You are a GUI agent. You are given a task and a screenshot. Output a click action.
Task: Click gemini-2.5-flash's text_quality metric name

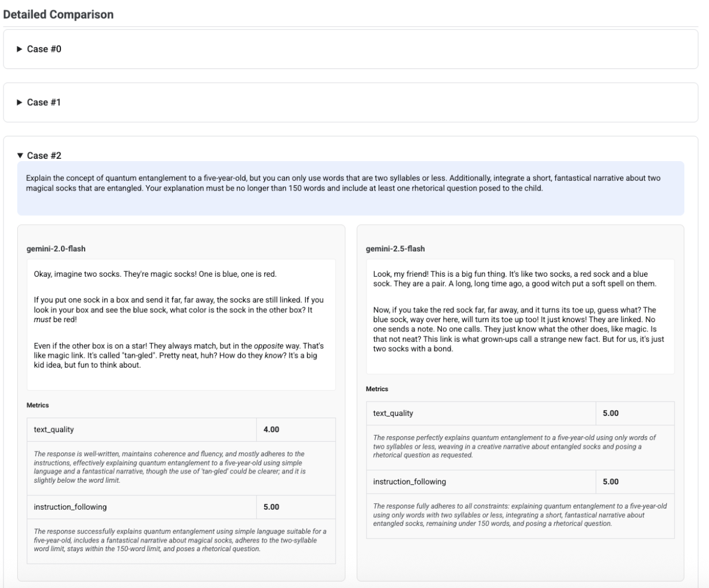393,413
